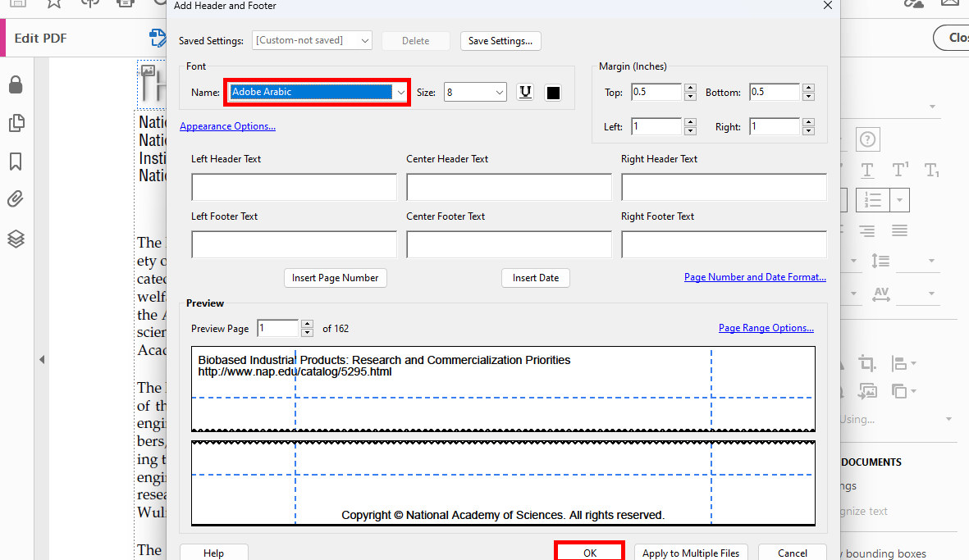Apply superscript formatting T¹

[899, 171]
